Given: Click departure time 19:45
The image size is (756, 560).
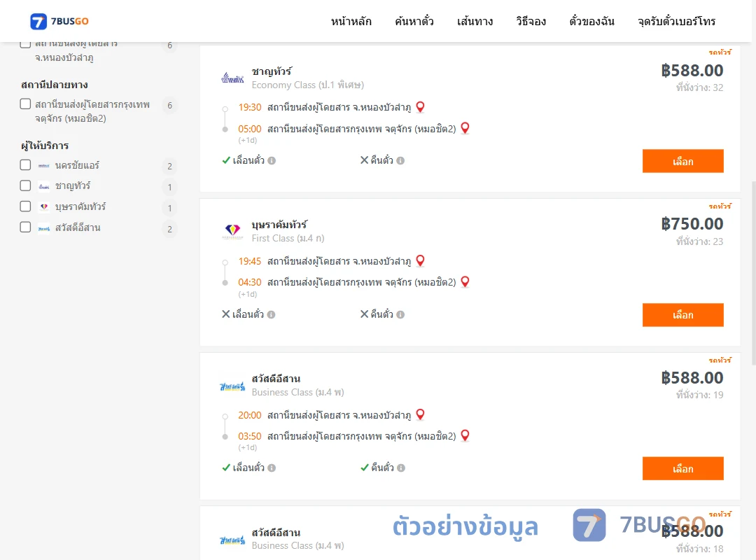Looking at the screenshot, I should point(250,261).
